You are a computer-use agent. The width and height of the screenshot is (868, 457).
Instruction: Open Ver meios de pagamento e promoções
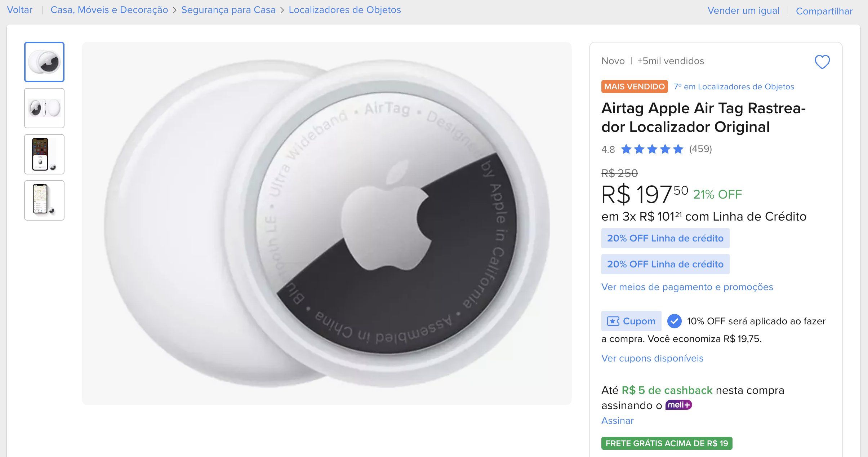(687, 287)
